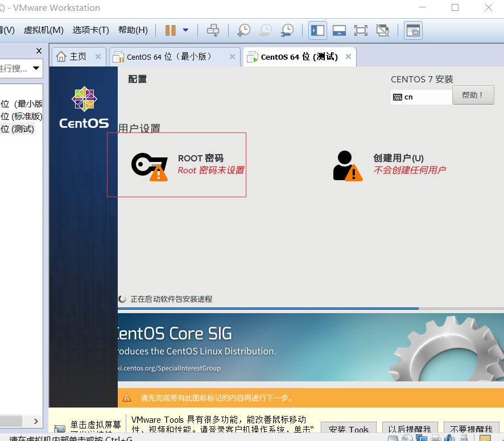This screenshot has width=504, height=441.
Task: Select 位 (测试) VM in library
Action: 18,129
